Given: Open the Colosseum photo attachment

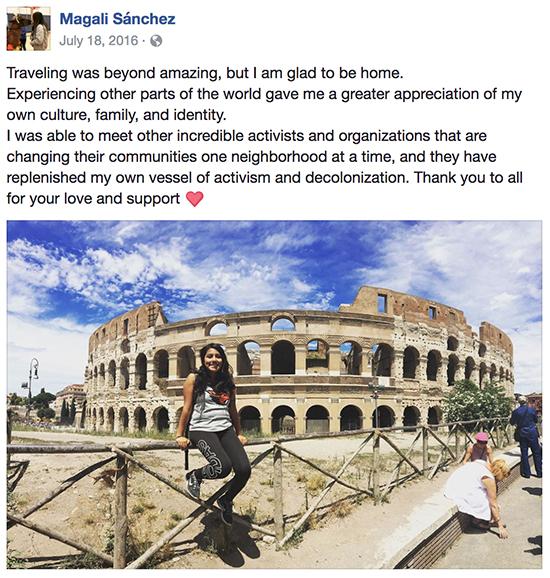Looking at the screenshot, I should point(275,394).
